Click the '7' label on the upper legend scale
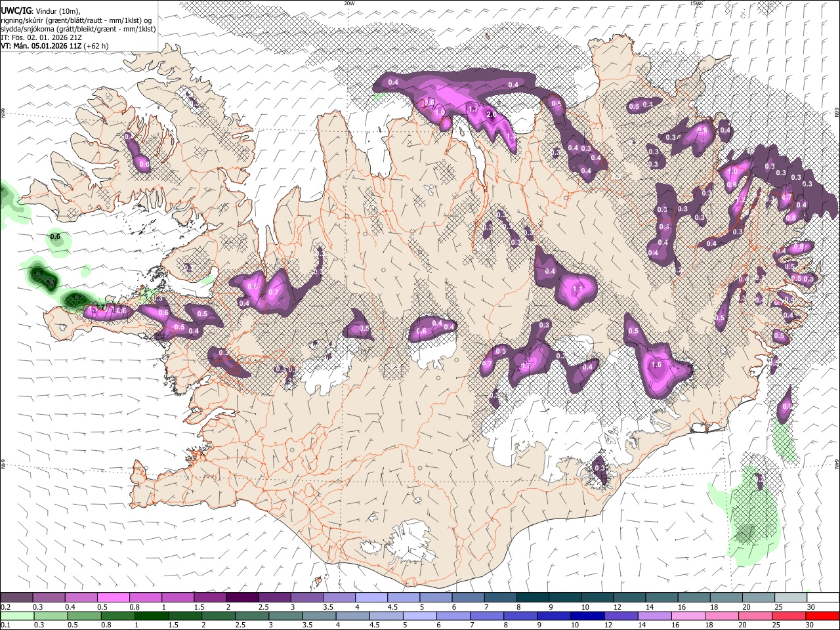This screenshot has width=840, height=630. (486, 607)
